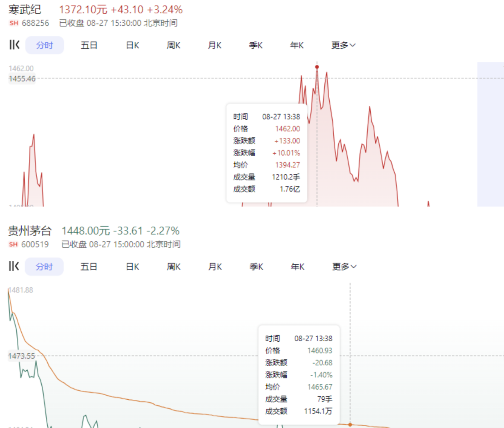The height and width of the screenshot is (428, 504).
Task: Click stock code 688256
Action: tap(35, 23)
